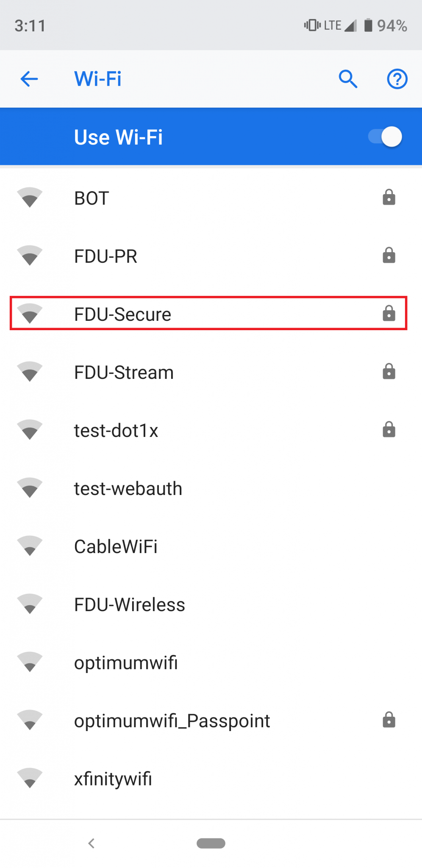Click lock icon beside optimumwifi_Passpoint
422x868 pixels.
389,720
